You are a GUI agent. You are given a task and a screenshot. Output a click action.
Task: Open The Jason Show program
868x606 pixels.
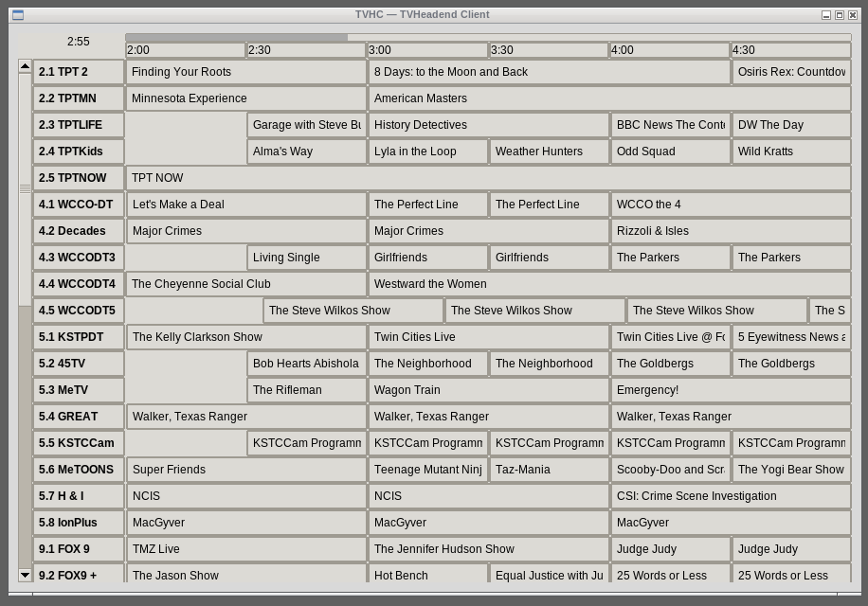pos(246,574)
